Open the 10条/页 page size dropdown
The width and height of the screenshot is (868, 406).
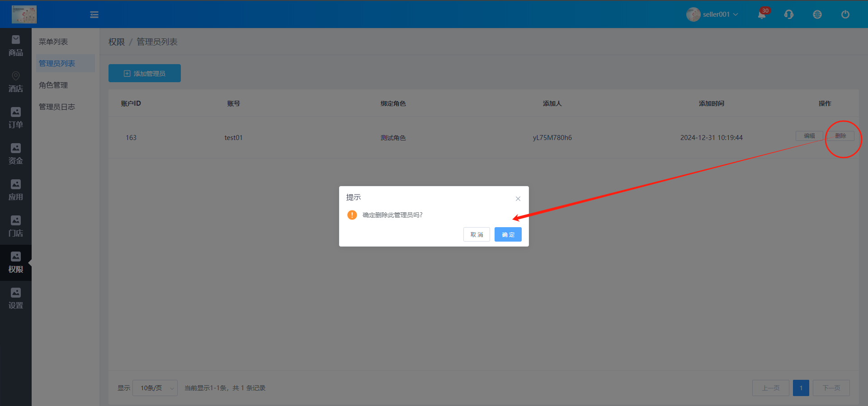pos(155,388)
